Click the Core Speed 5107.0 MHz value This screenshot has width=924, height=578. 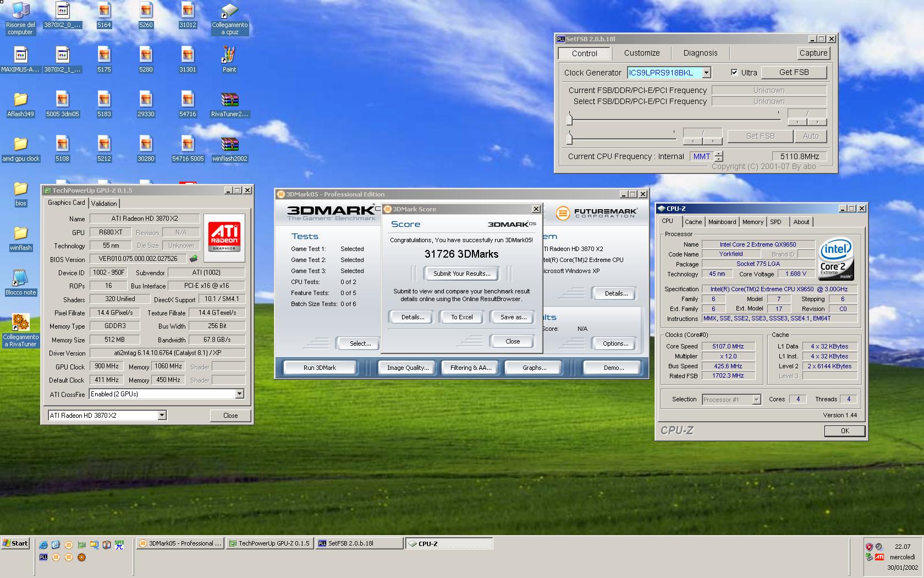click(x=728, y=346)
